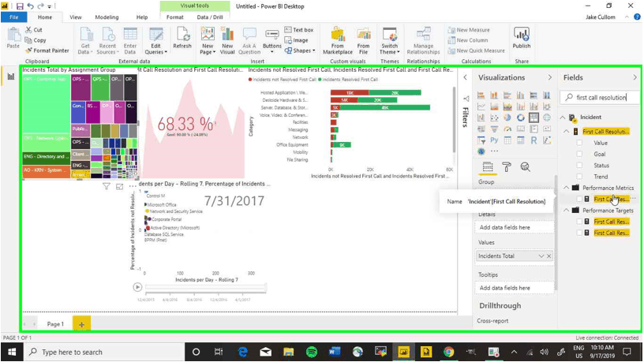The image size is (644, 362).
Task: Switch to Report view in left sidebar
Action: pyautogui.click(x=11, y=77)
